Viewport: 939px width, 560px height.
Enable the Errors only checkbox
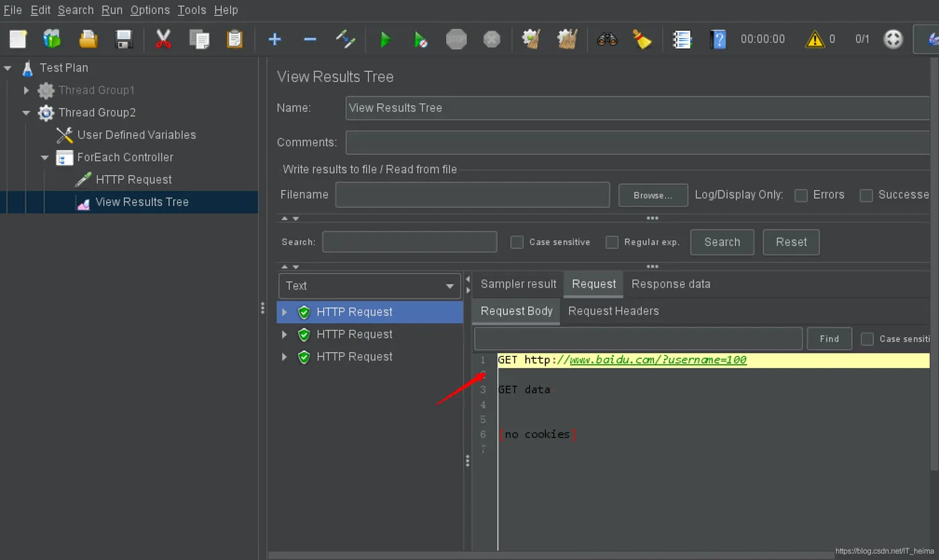point(801,195)
